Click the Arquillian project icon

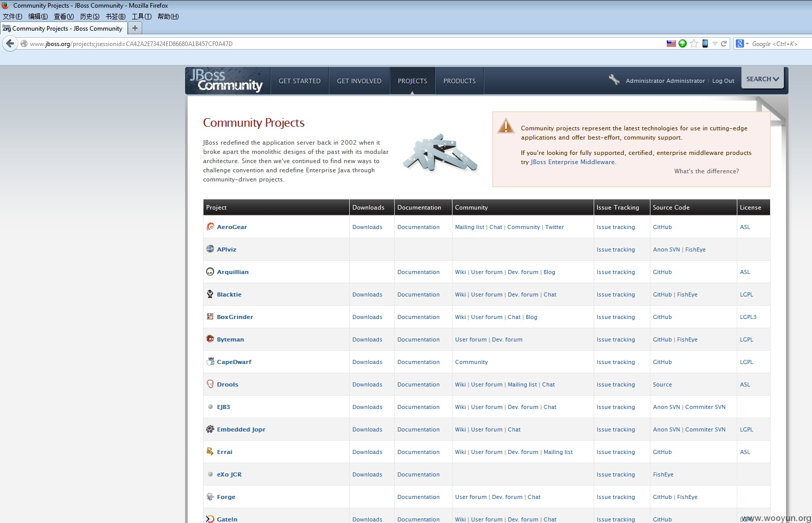pos(210,271)
